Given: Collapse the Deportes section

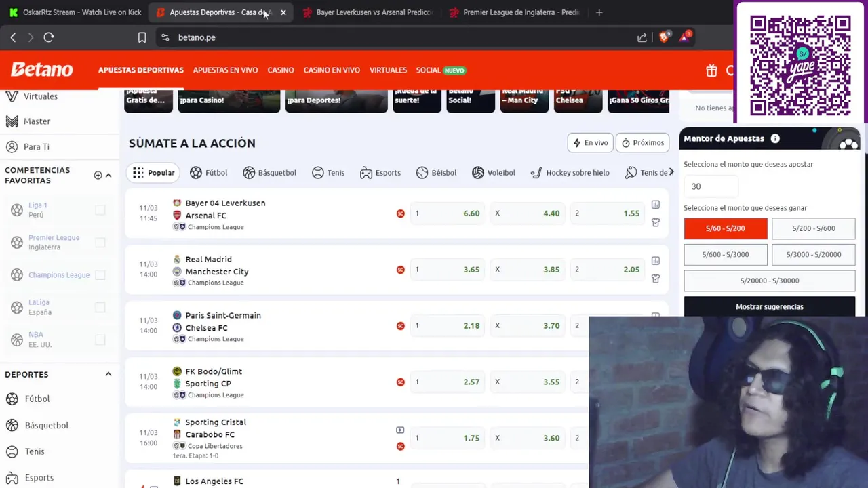Looking at the screenshot, I should 108,374.
